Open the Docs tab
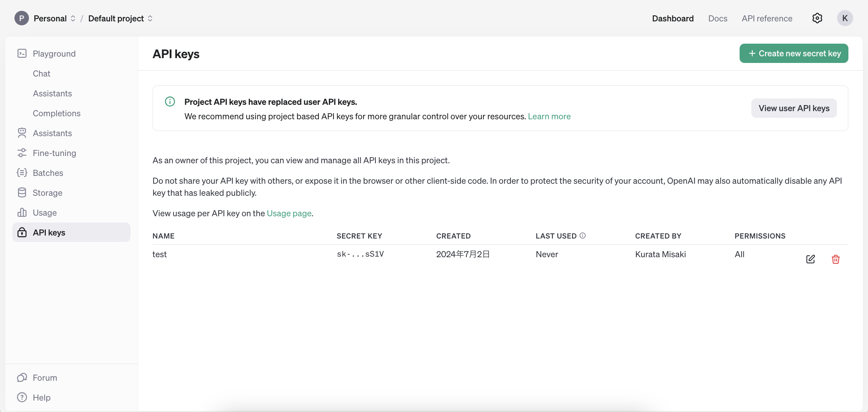 [x=717, y=18]
